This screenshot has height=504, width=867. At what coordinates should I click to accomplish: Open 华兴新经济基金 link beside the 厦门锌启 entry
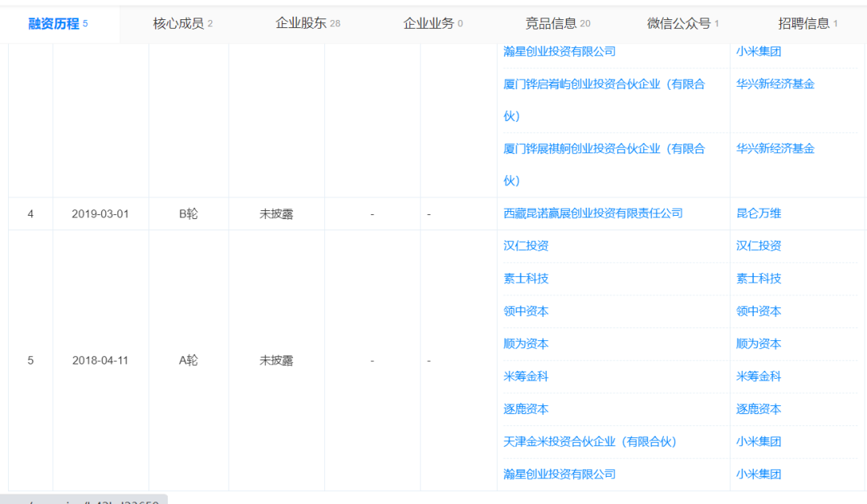coord(775,84)
